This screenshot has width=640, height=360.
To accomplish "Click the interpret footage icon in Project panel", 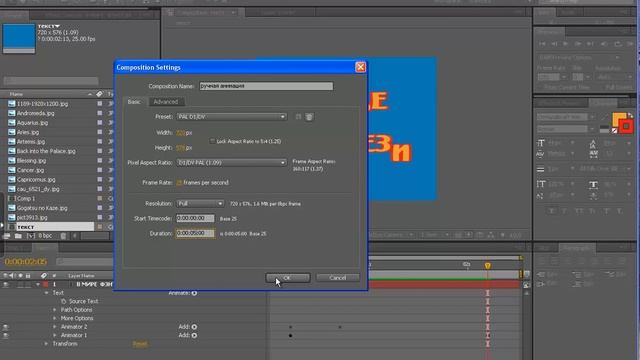I will (7, 236).
